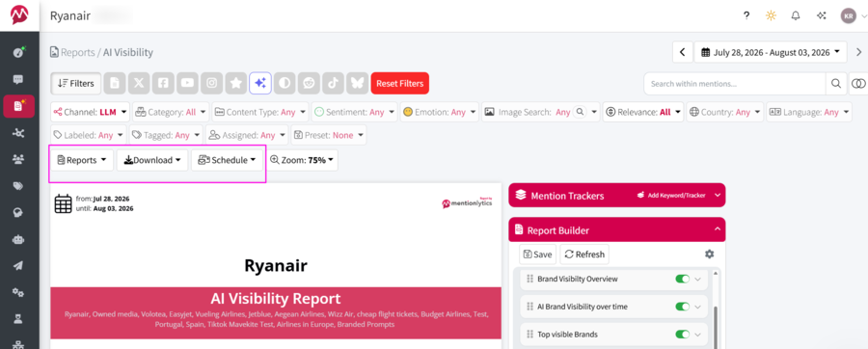Viewport: 868px width, 349px height.
Task: Open the Country: Any dropdown
Action: [724, 112]
